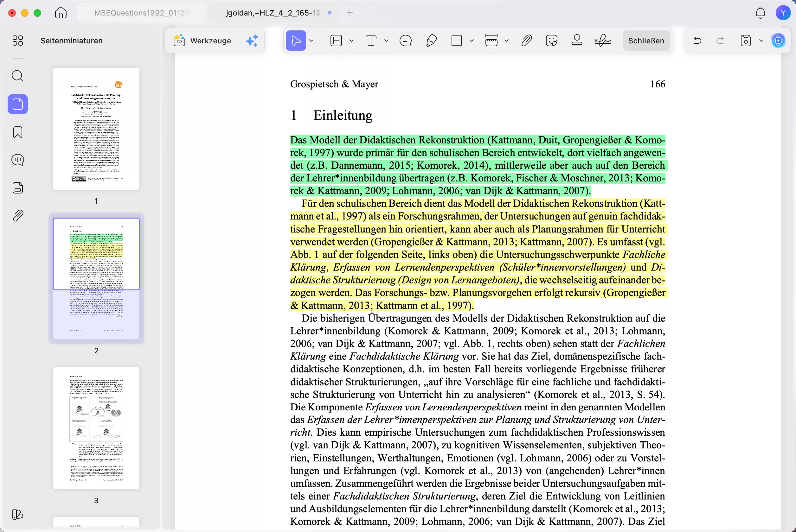Open the shape tool dropdown arrow
Viewport: 796px width, 532px height.
[x=472, y=41]
